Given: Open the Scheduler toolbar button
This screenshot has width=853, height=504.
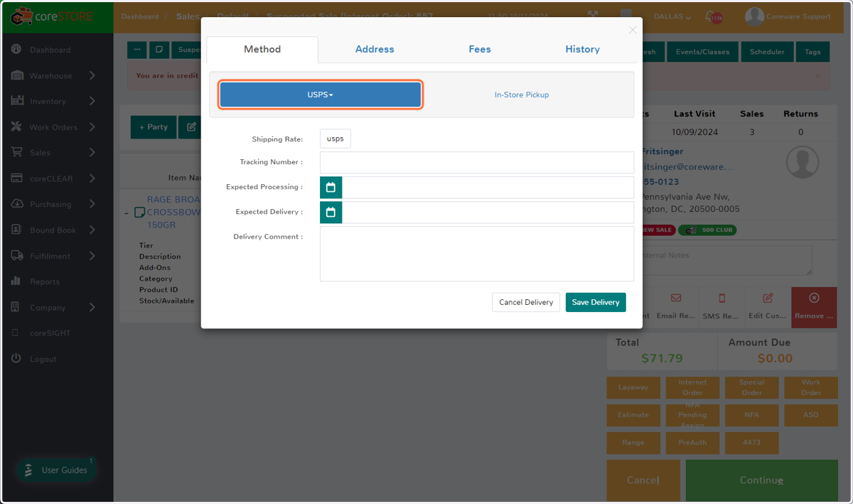Looking at the screenshot, I should (767, 52).
